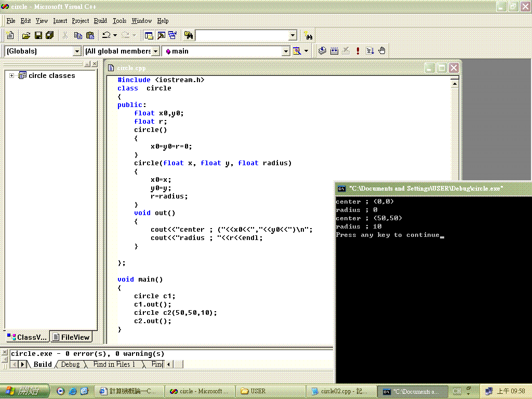Toggle the Output window toolbar button

pyautogui.click(x=161, y=35)
